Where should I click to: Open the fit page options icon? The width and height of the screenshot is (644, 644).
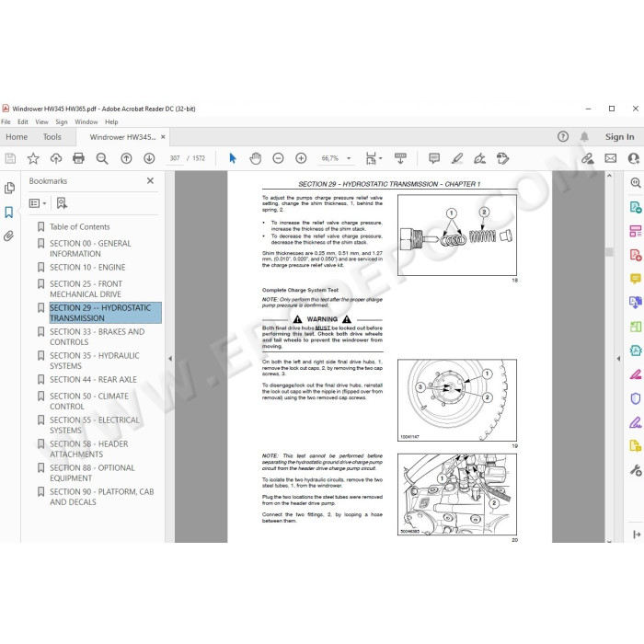click(x=374, y=158)
